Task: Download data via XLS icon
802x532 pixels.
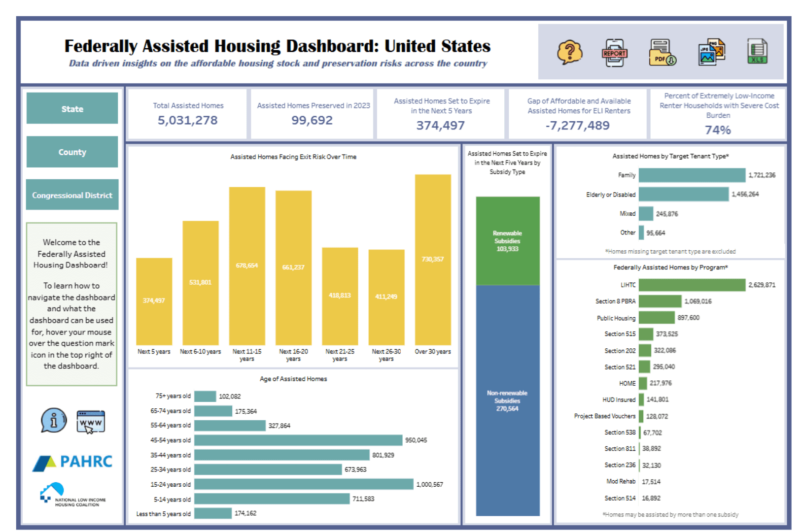Action: (x=757, y=51)
